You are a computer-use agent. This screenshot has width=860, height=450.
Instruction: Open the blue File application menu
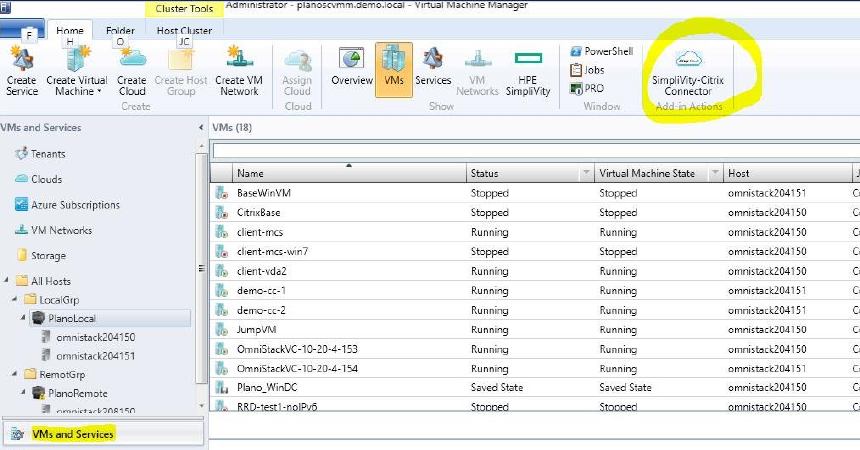[x=22, y=29]
